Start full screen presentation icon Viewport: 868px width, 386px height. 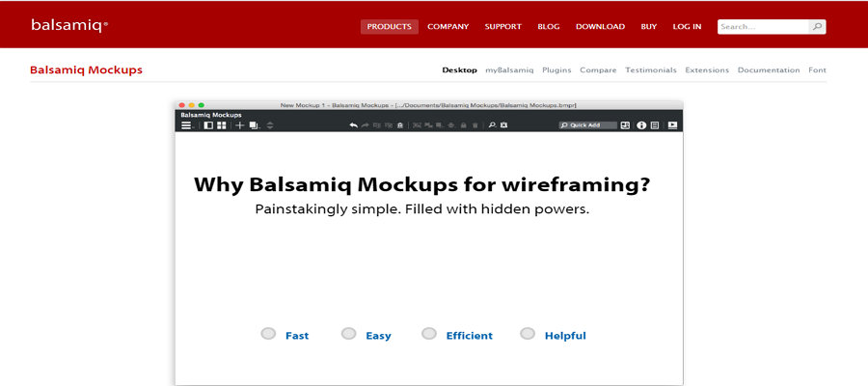[x=672, y=125]
